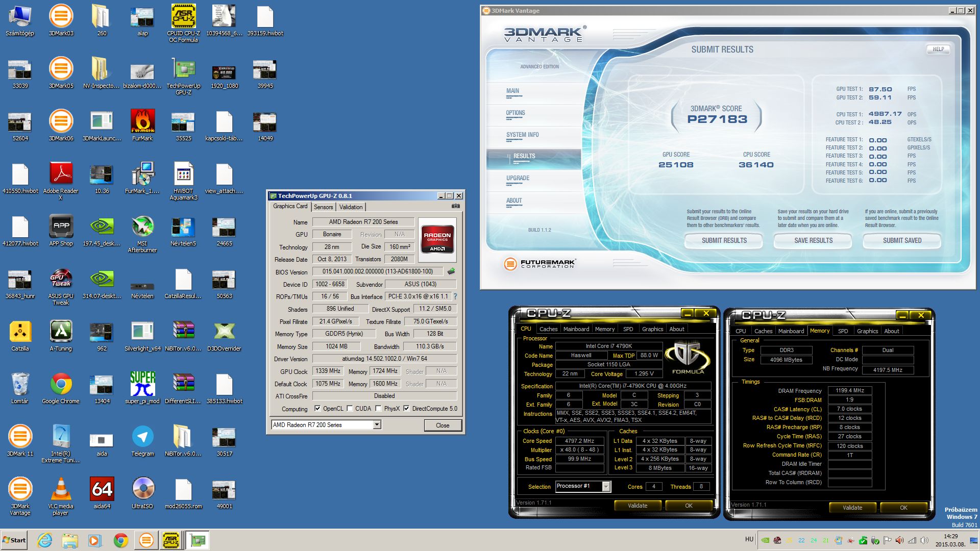This screenshot has width=980, height=551.
Task: Launch Google Chrome desktop shortcut
Action: click(x=61, y=388)
